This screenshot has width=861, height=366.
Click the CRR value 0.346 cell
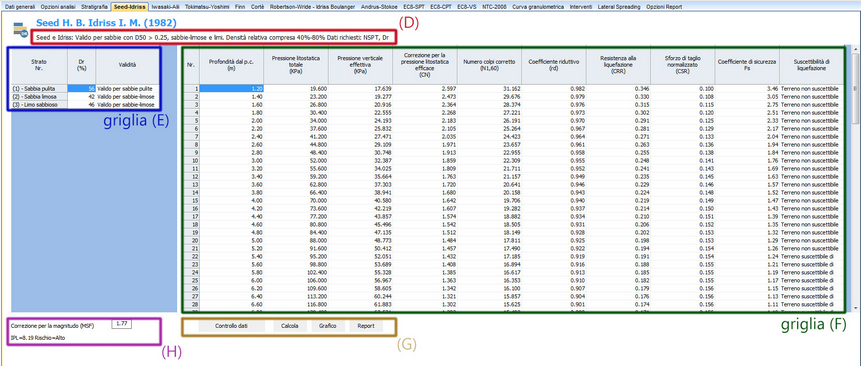coord(618,88)
